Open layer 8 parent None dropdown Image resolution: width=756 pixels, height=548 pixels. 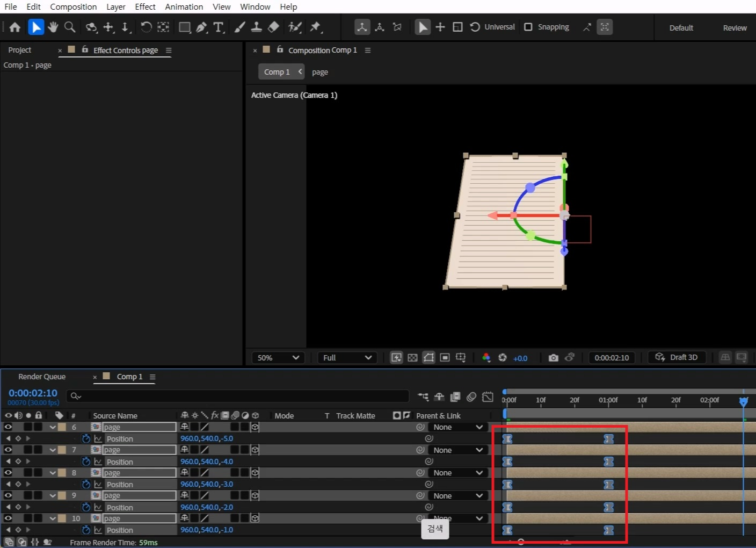tap(458, 473)
